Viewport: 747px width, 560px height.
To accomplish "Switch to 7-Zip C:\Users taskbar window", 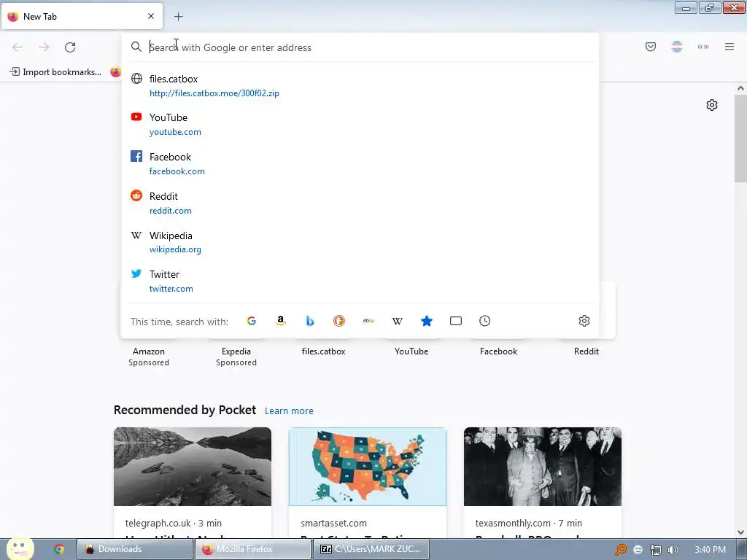I will [x=371, y=549].
